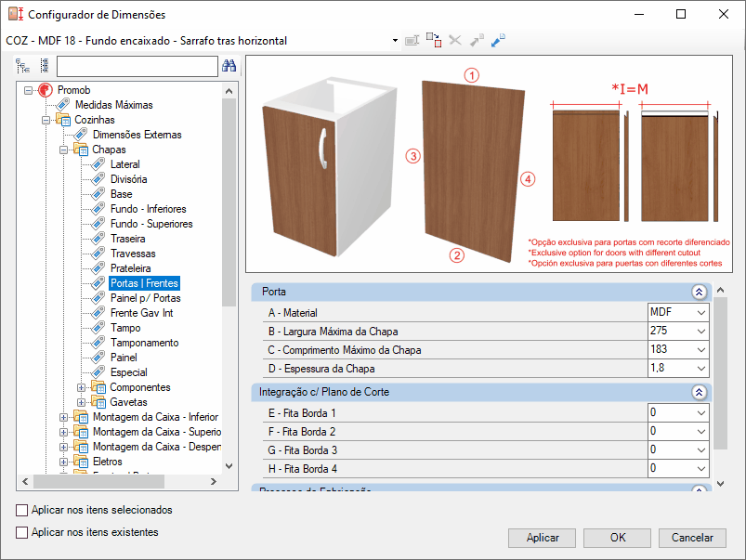Open the configuration name dropdown arrow
746x560 pixels.
click(x=395, y=41)
